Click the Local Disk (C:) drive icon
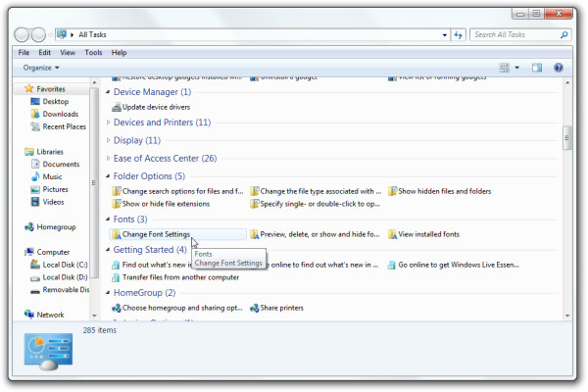This screenshot has width=588, height=392. click(x=35, y=265)
